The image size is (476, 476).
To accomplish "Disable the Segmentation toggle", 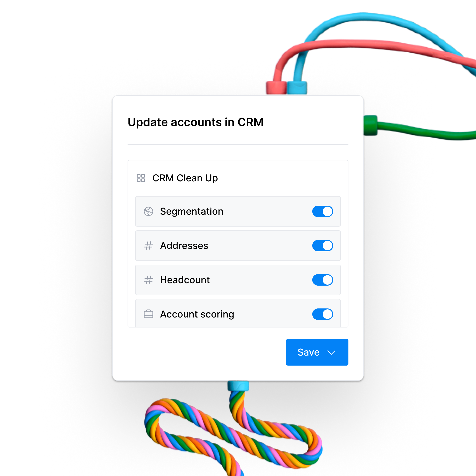I will [322, 211].
